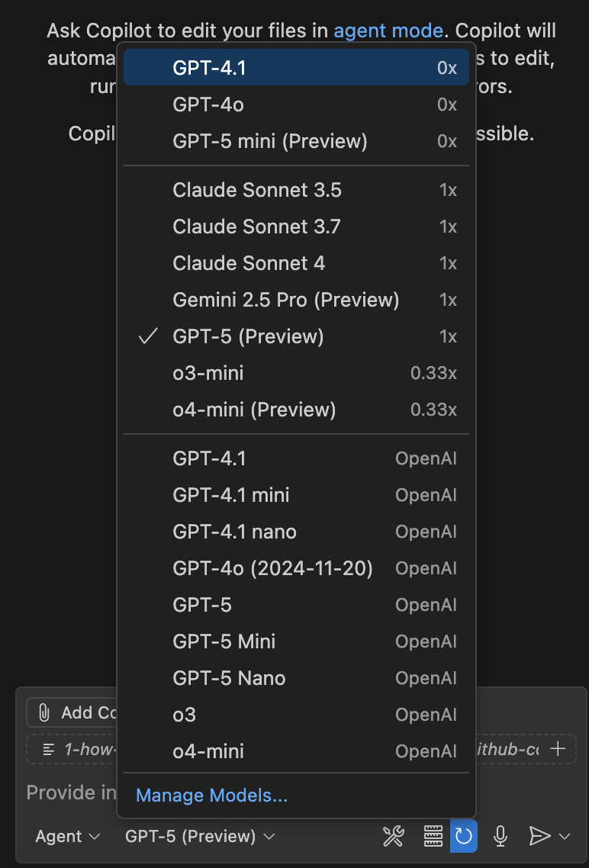Click the paperclip Add Context icon

point(44,713)
